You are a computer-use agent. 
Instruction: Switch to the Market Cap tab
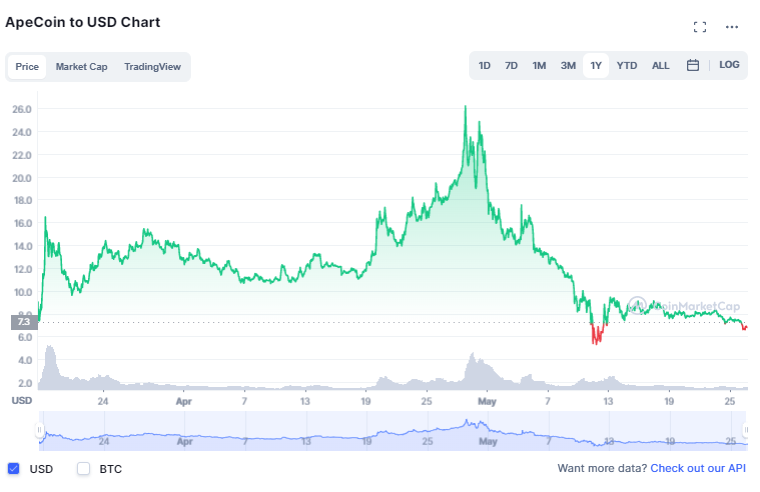[x=81, y=67]
